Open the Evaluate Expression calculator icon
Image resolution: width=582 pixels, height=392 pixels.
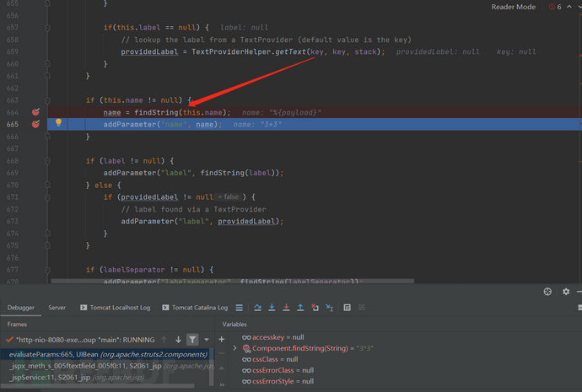click(x=347, y=309)
